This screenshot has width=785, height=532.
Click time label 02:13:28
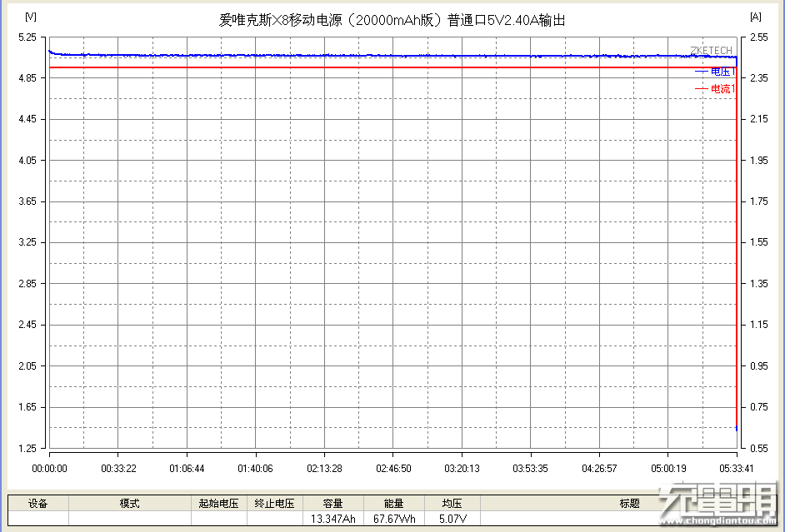click(324, 469)
